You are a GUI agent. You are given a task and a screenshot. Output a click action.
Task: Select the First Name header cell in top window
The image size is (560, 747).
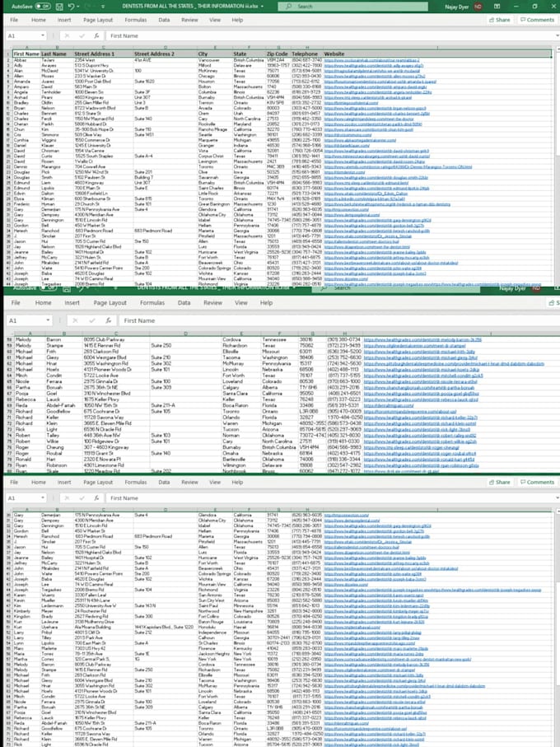(x=26, y=54)
